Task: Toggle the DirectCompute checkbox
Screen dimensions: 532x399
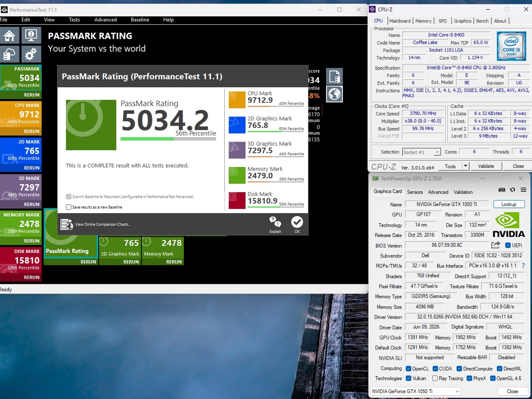Action: [x=459, y=369]
